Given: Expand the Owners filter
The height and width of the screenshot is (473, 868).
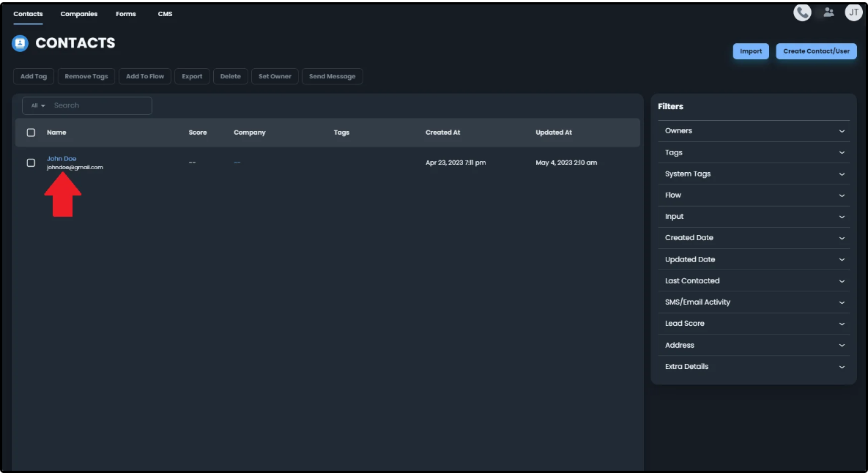Looking at the screenshot, I should click(x=753, y=131).
